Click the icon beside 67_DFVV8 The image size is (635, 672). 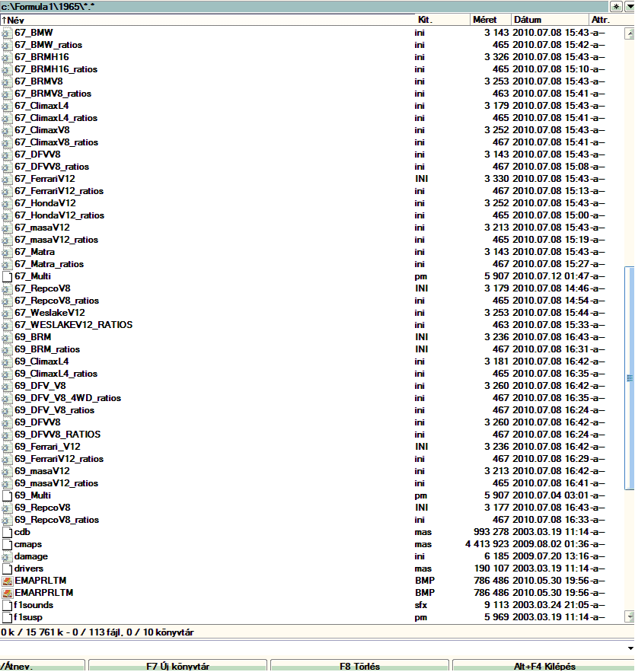click(7, 154)
